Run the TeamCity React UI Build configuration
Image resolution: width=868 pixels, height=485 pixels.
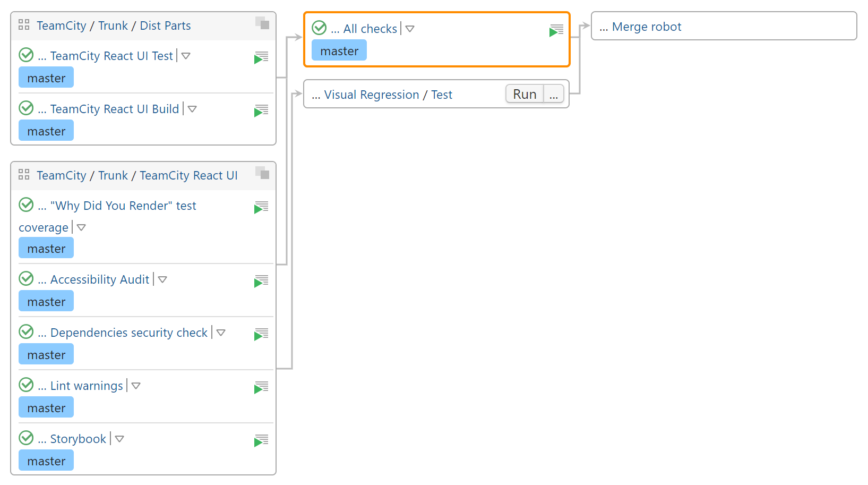coord(261,110)
